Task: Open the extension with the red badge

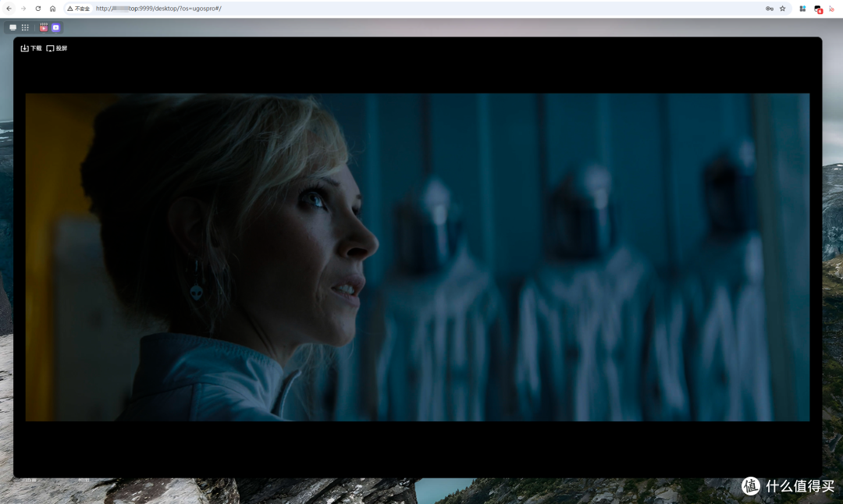Action: point(818,9)
